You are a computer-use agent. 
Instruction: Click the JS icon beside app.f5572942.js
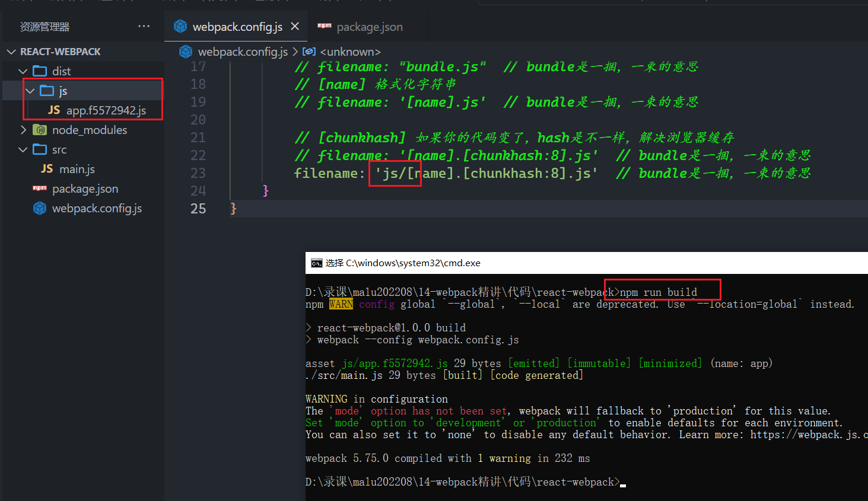point(54,110)
